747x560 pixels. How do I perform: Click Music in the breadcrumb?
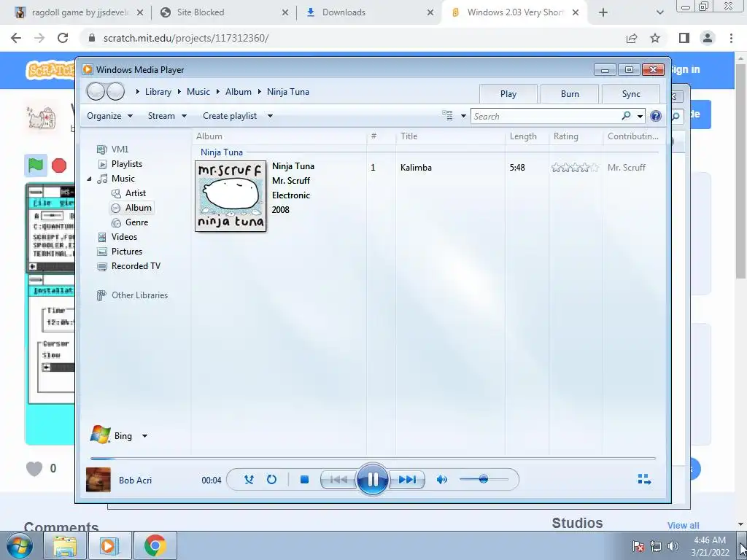tap(198, 92)
